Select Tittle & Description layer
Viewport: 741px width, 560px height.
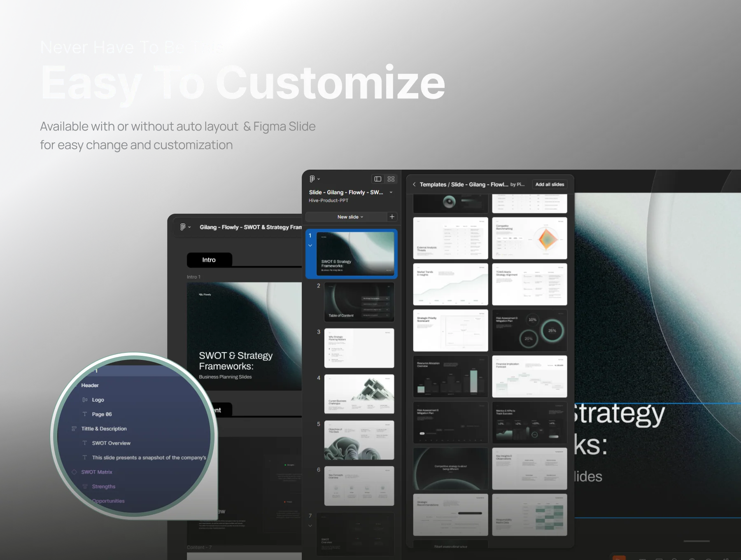(x=104, y=429)
